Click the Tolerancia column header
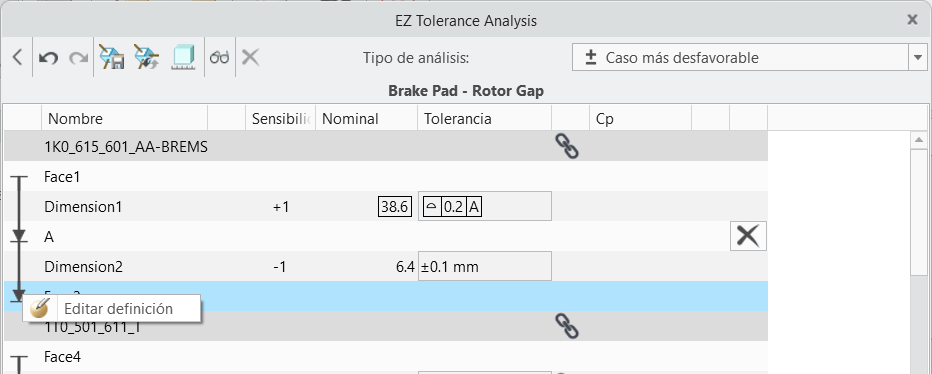 (x=484, y=118)
